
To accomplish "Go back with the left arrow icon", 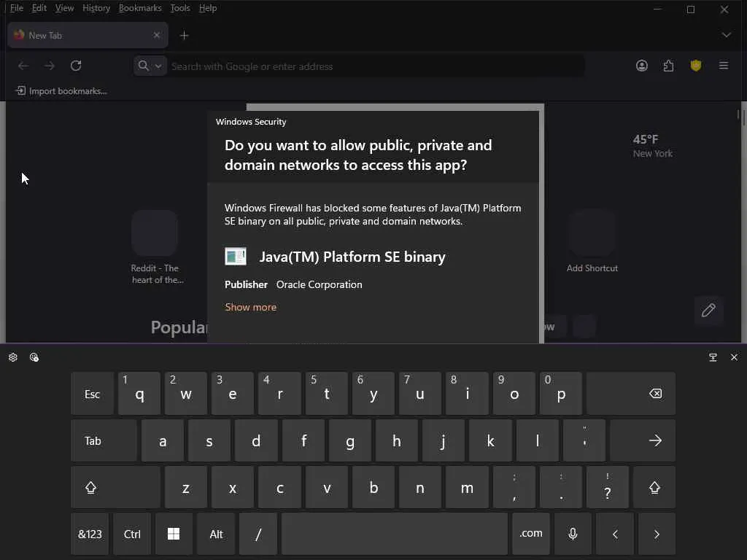I will pyautogui.click(x=23, y=66).
